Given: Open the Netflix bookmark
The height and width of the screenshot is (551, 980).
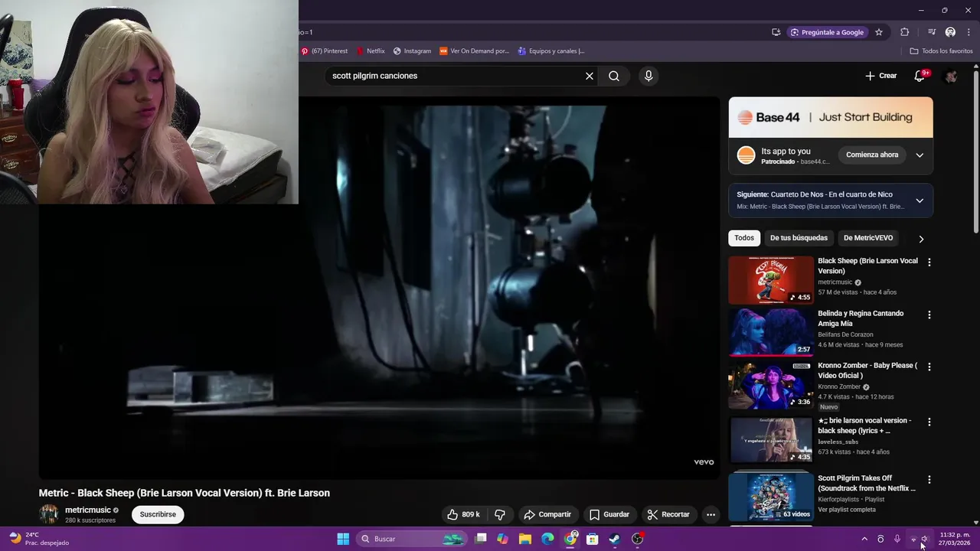Looking at the screenshot, I should point(371,51).
